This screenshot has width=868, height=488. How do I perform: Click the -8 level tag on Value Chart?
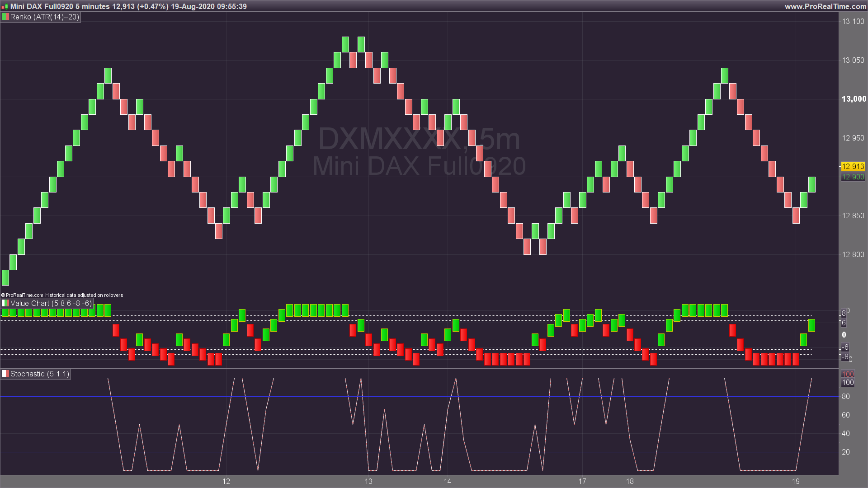pos(844,357)
